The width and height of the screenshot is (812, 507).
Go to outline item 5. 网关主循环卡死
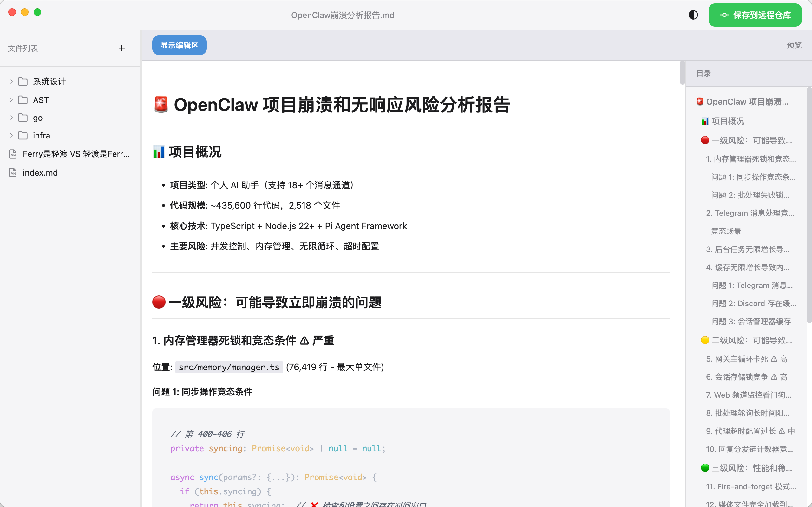point(746,359)
